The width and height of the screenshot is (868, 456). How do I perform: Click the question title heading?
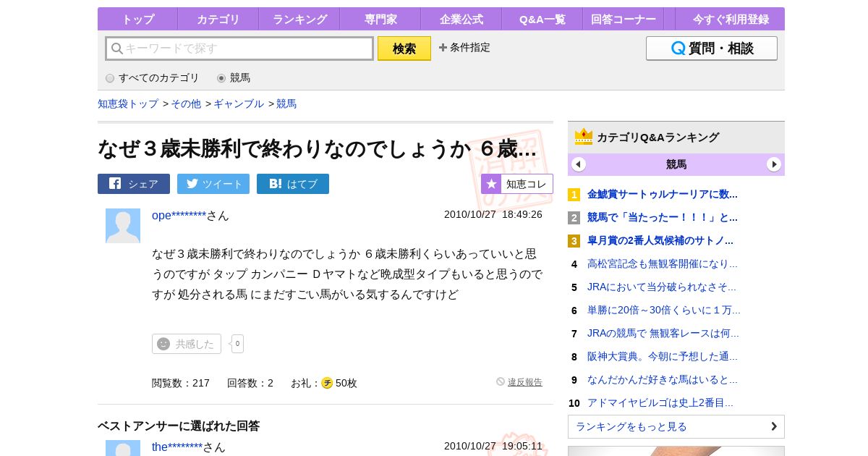[x=318, y=148]
